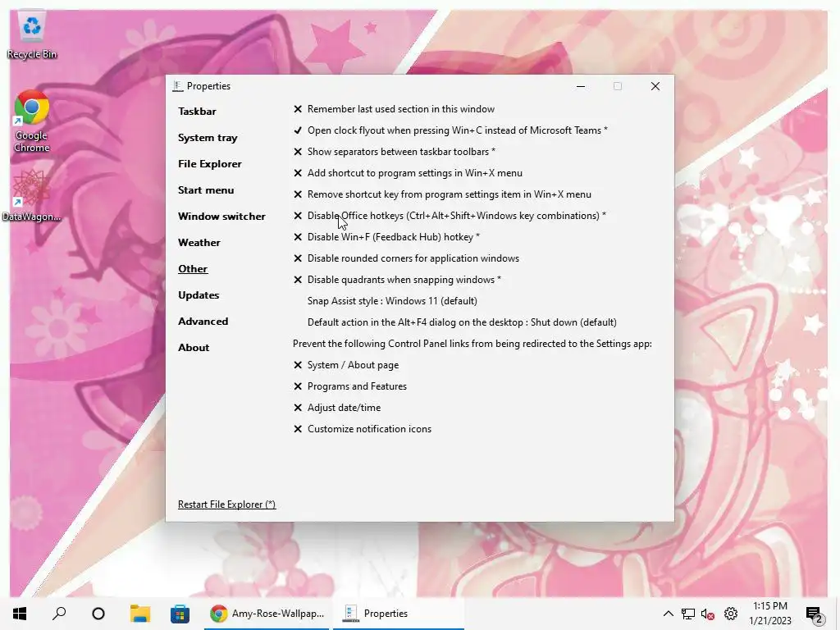Viewport: 840px width, 630px height.
Task: Close the Properties window
Action: (x=655, y=86)
